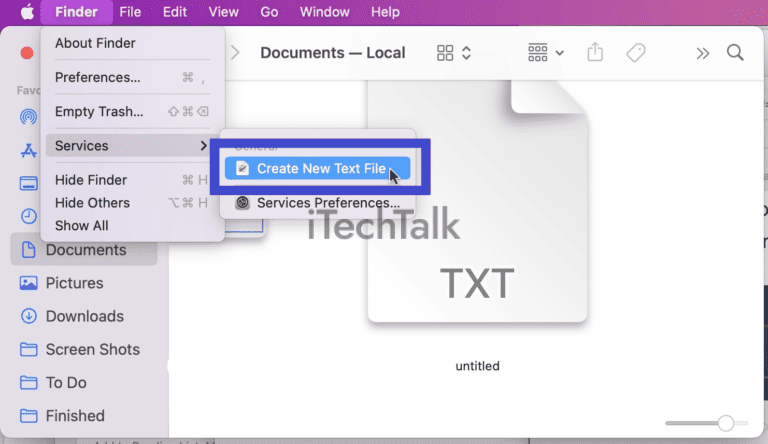The height and width of the screenshot is (444, 768).
Task: Open AirDrop in sidebar
Action: 28,117
